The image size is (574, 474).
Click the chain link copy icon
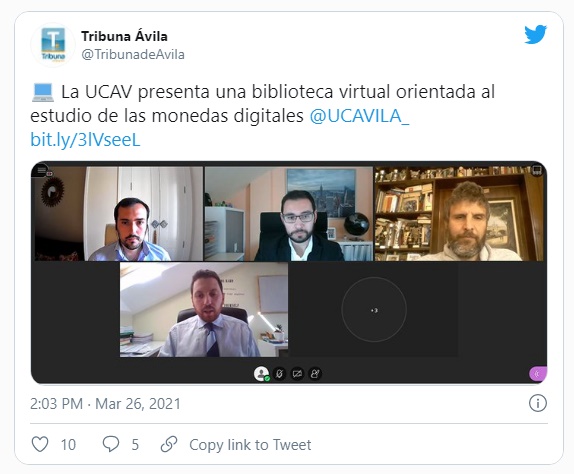click(x=169, y=444)
